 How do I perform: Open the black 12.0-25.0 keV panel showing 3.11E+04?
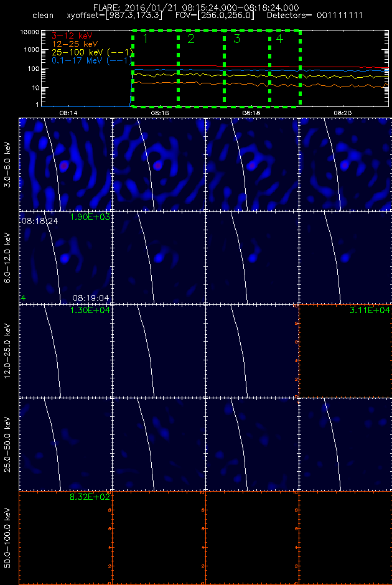[345, 351]
